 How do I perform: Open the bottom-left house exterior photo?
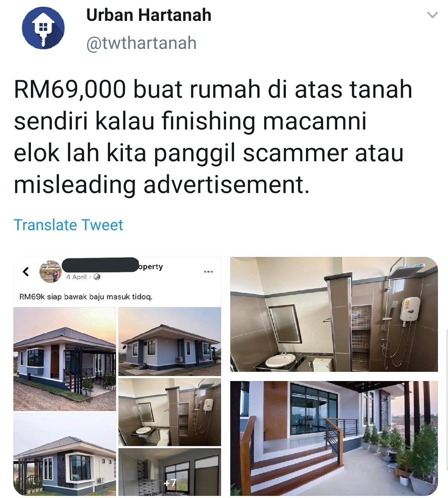point(64,455)
